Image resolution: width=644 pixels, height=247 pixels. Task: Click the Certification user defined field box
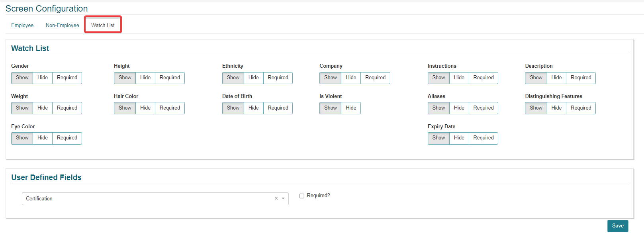click(x=147, y=198)
